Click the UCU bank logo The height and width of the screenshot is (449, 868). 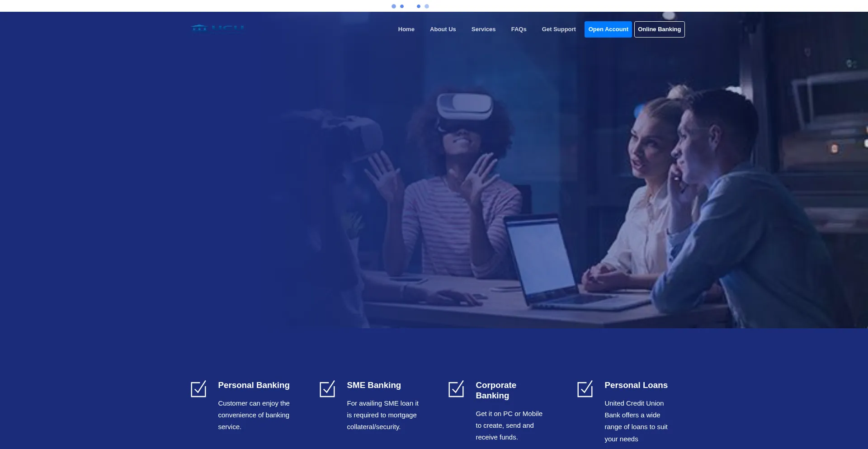click(x=217, y=29)
